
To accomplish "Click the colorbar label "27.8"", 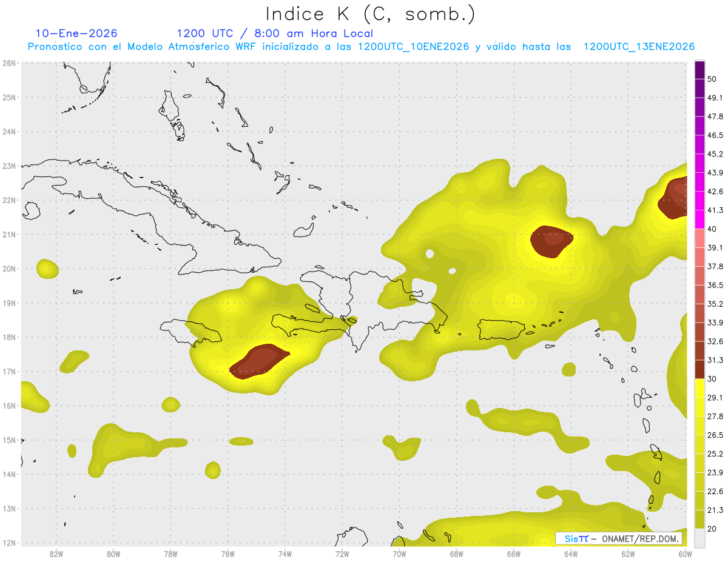I will tap(715, 416).
